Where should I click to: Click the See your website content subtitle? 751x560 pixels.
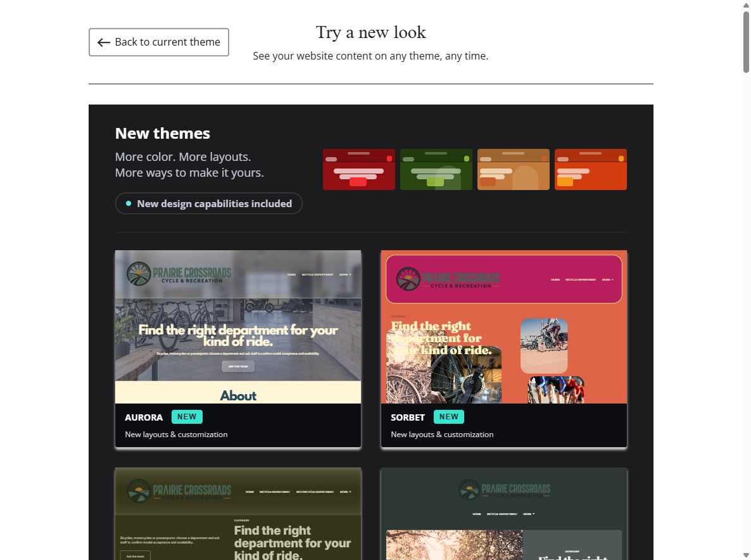click(x=370, y=56)
